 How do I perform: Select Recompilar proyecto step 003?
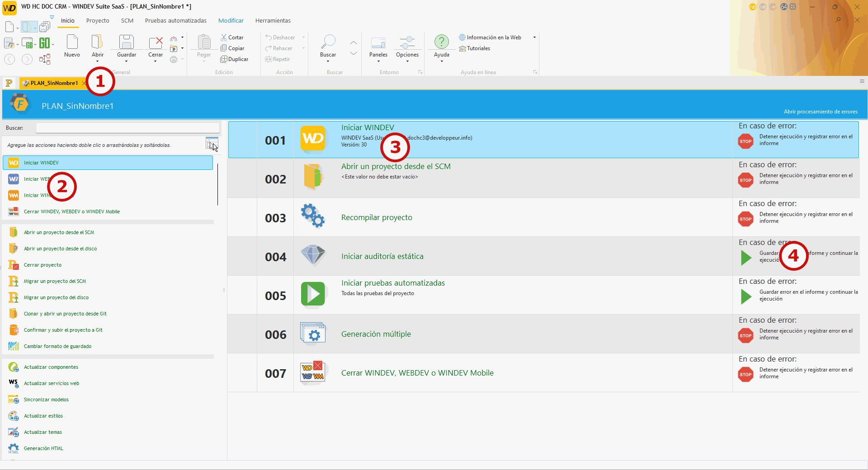543,217
